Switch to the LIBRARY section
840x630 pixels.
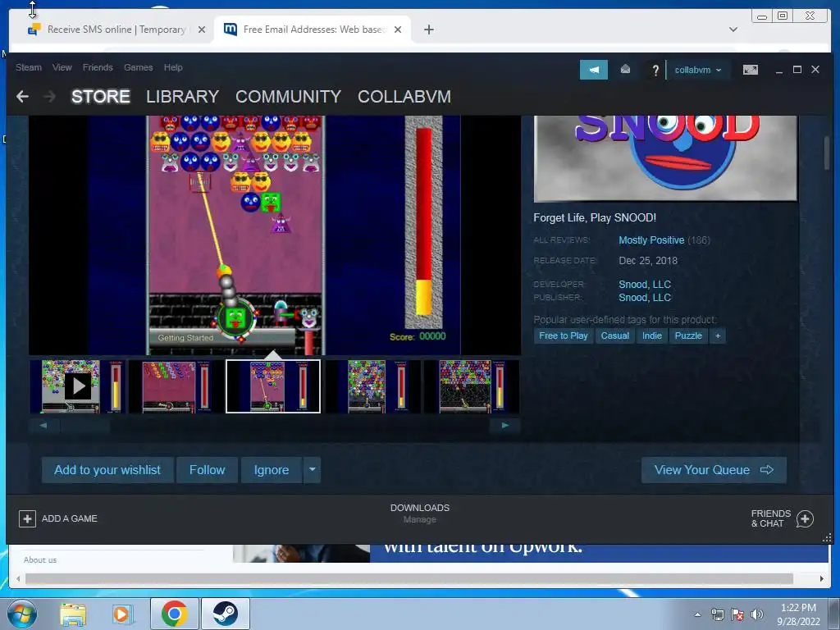183,97
